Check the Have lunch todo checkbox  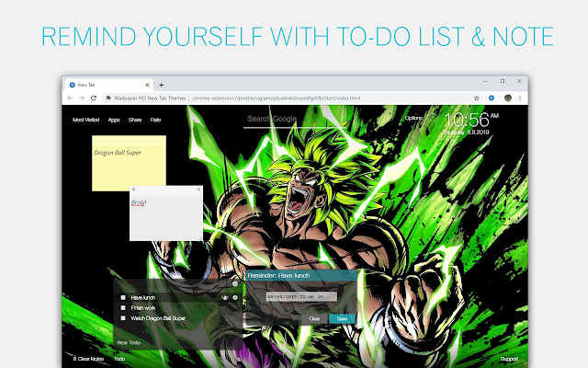click(123, 297)
